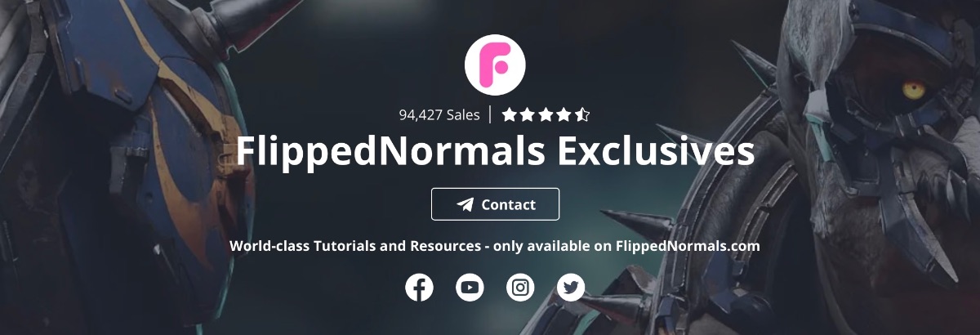Open the FlippedNormals Facebook page icon
Screen dimensions: 980x335
tap(419, 287)
